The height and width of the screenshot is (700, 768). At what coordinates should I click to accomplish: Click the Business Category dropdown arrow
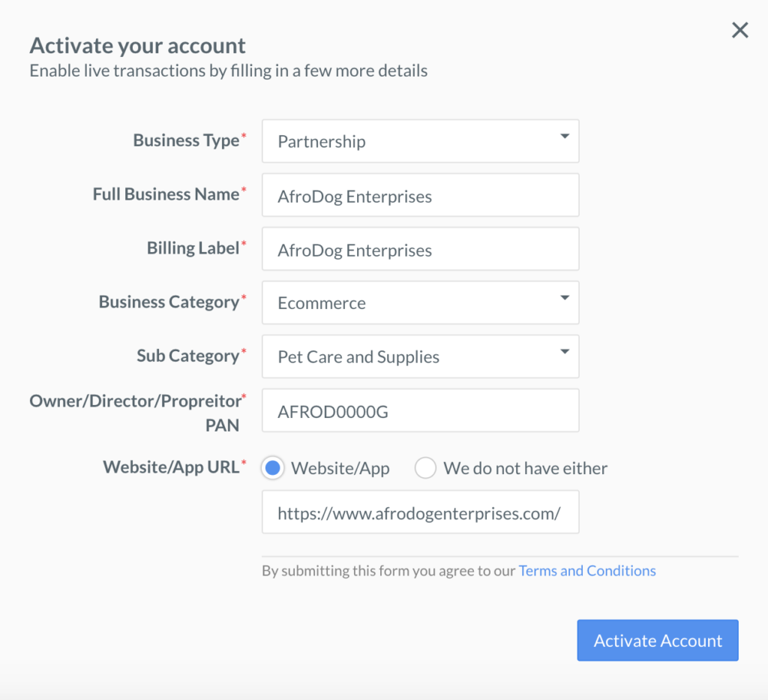565,298
